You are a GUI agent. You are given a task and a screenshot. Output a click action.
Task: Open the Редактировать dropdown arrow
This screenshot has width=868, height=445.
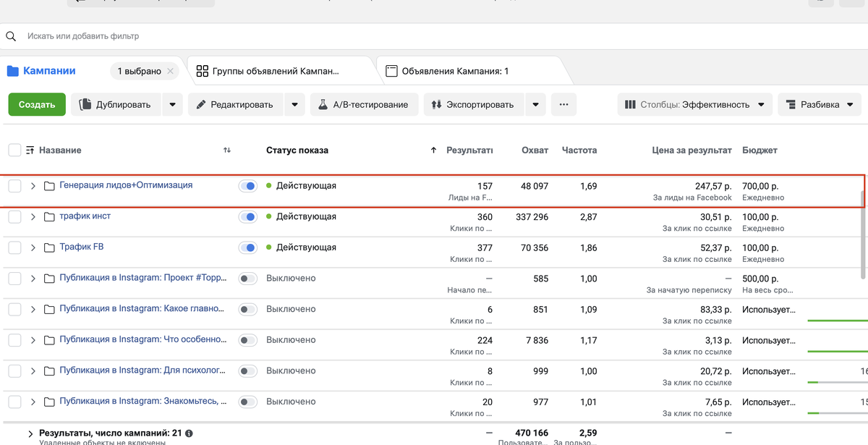pos(294,104)
